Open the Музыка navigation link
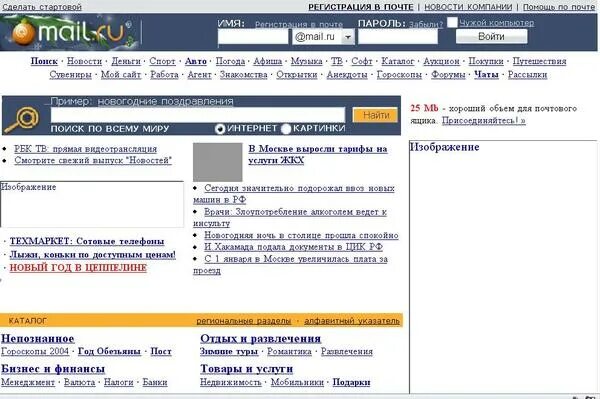Viewport: 600px width, 399px height. coord(306,61)
